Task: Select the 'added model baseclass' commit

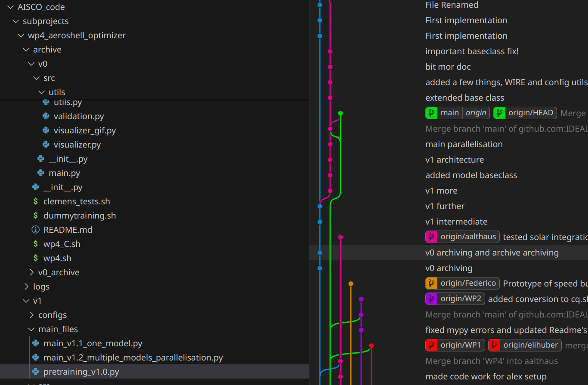Action: pyautogui.click(x=471, y=175)
